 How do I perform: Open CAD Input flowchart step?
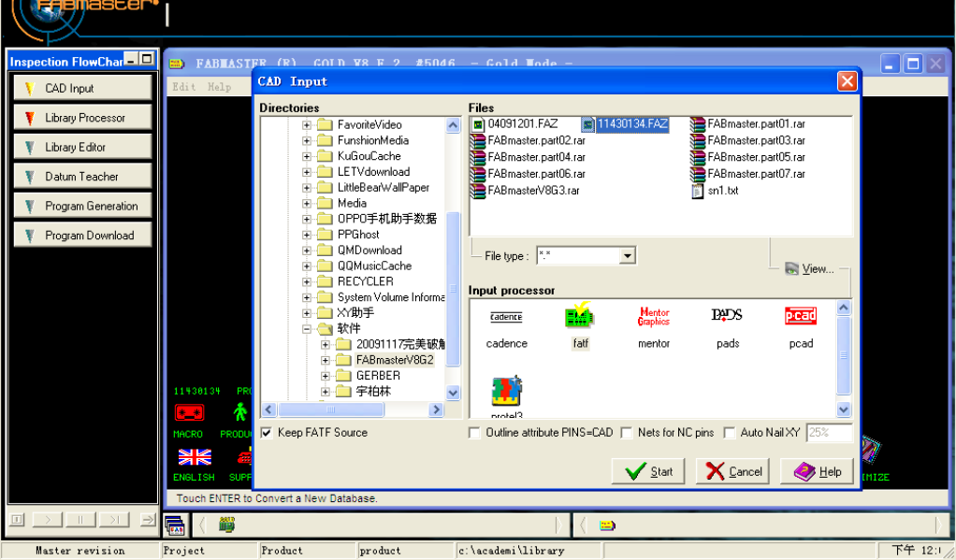[x=83, y=89]
